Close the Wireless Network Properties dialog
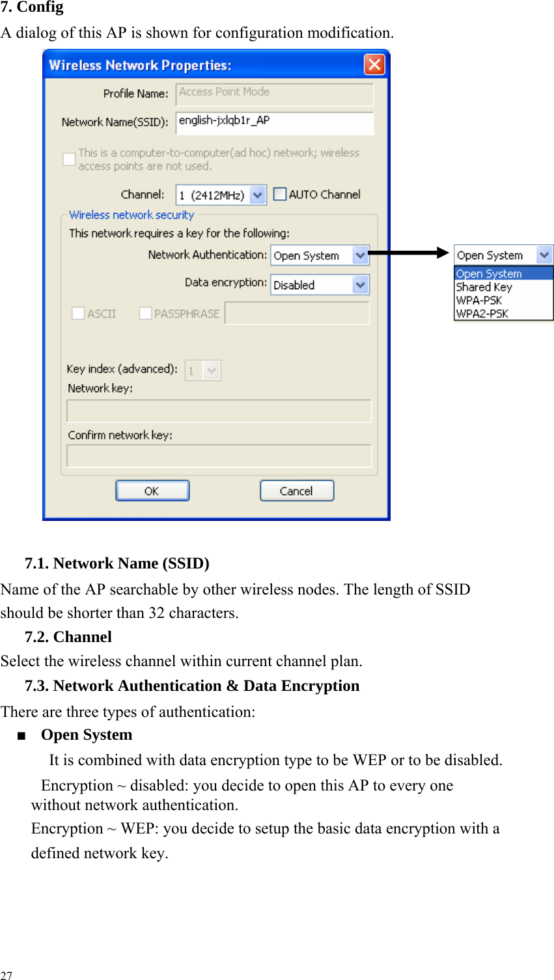 click(374, 64)
